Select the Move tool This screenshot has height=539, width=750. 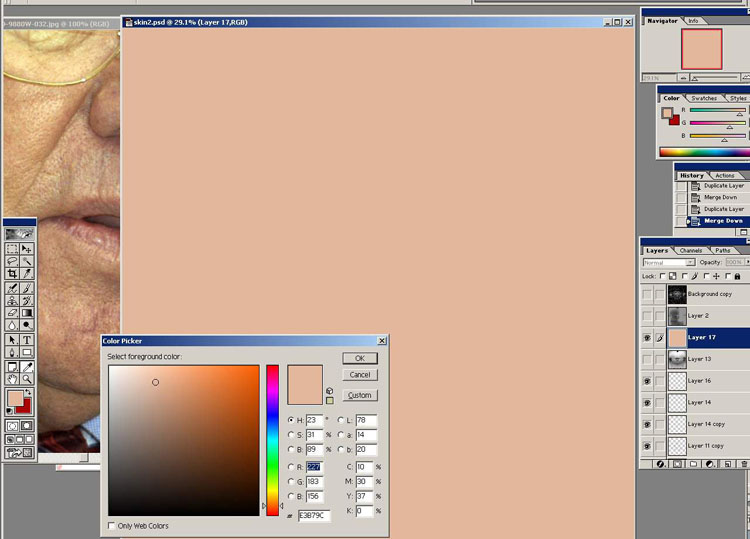(x=26, y=248)
